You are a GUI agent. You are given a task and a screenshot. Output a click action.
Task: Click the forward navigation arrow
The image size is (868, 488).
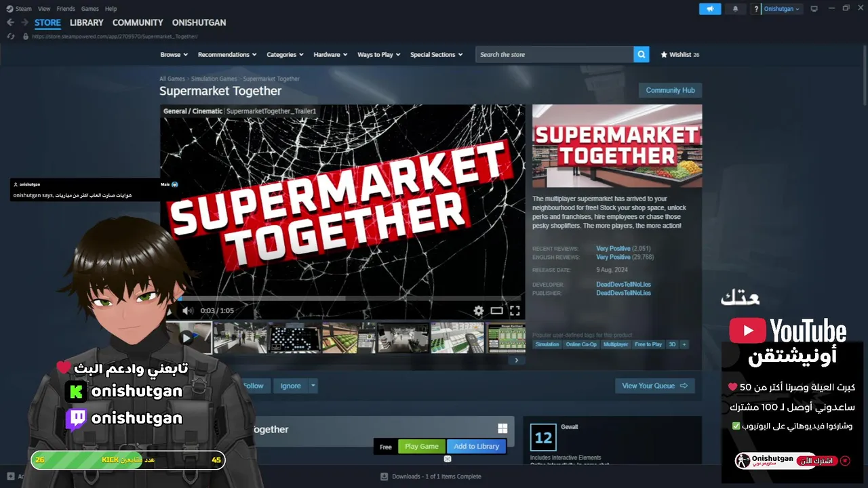click(x=24, y=22)
